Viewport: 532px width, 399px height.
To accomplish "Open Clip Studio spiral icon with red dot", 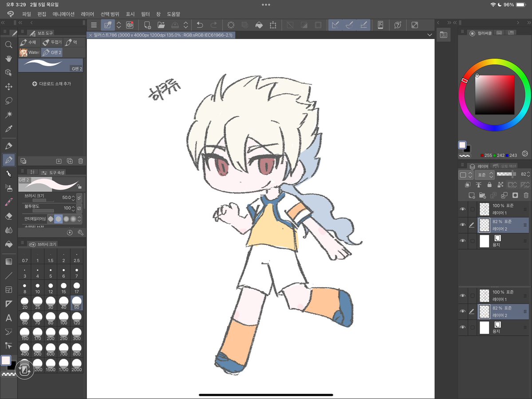I will pos(130,25).
